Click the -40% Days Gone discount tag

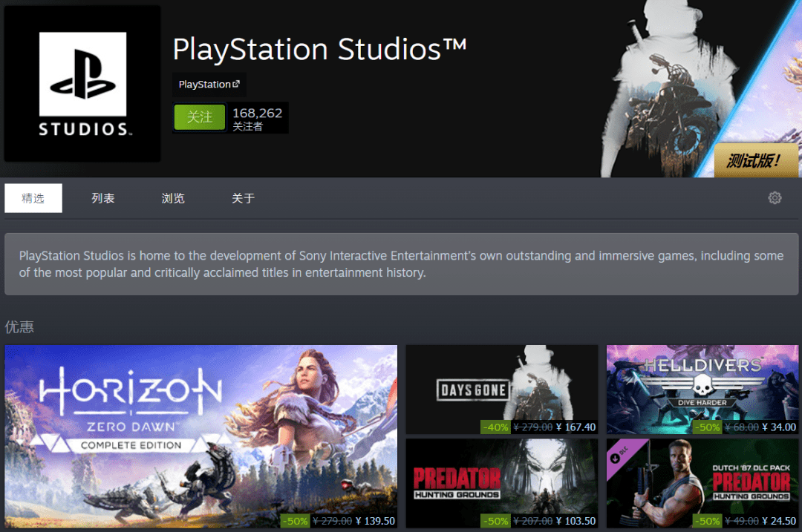pos(495,427)
